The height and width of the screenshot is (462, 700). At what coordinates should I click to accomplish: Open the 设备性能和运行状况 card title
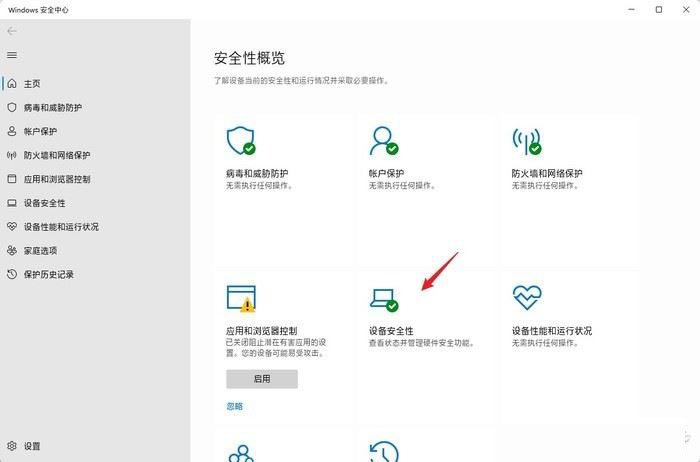[552, 331]
